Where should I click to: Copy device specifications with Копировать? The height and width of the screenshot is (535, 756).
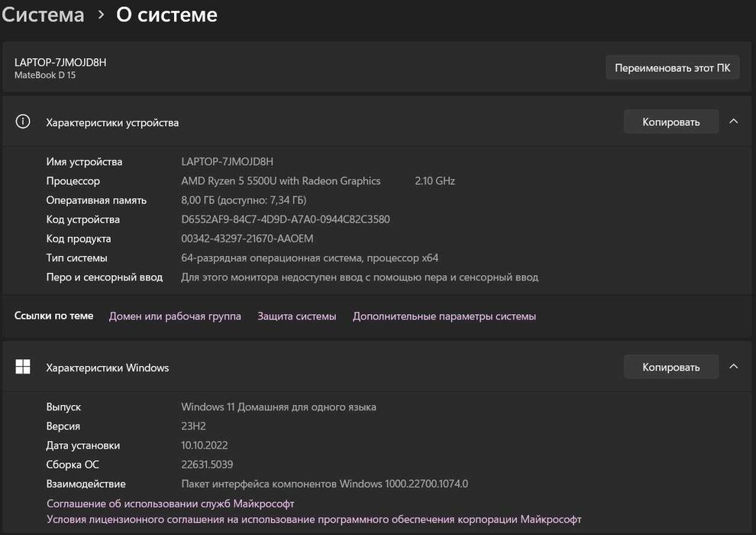pos(670,122)
